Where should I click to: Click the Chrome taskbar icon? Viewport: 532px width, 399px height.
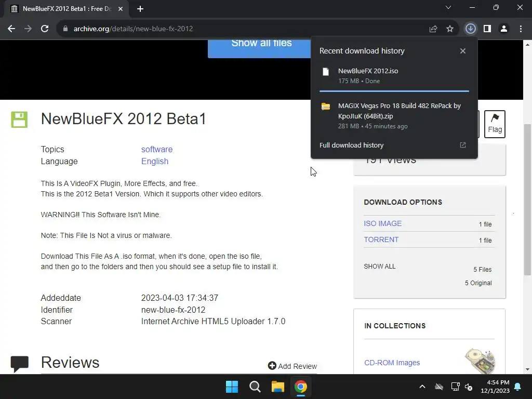pyautogui.click(x=301, y=387)
